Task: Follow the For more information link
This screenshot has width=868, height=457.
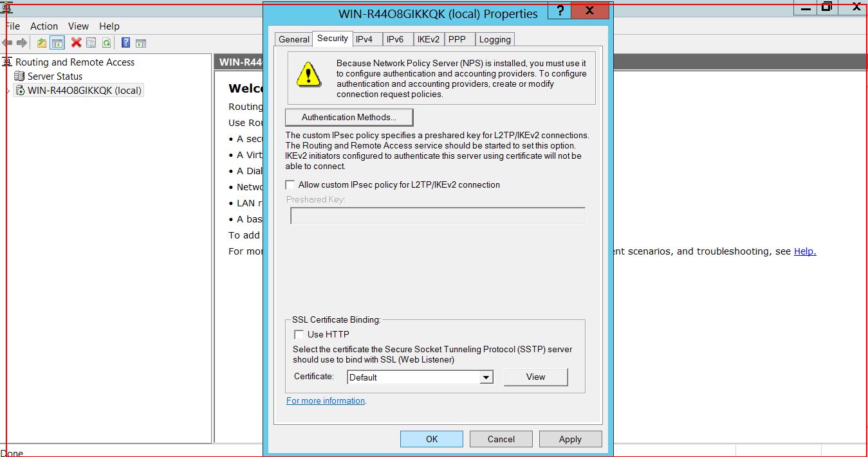Action: 326,401
